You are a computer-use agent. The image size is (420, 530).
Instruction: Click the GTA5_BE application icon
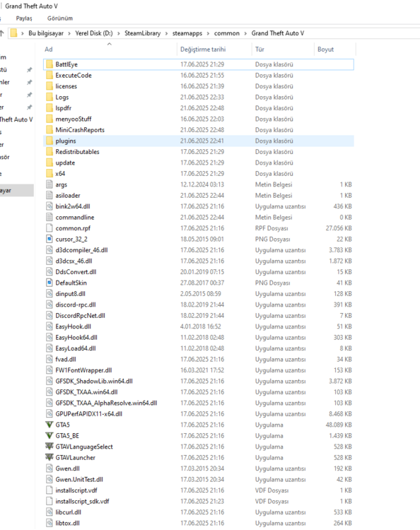pos(49,436)
